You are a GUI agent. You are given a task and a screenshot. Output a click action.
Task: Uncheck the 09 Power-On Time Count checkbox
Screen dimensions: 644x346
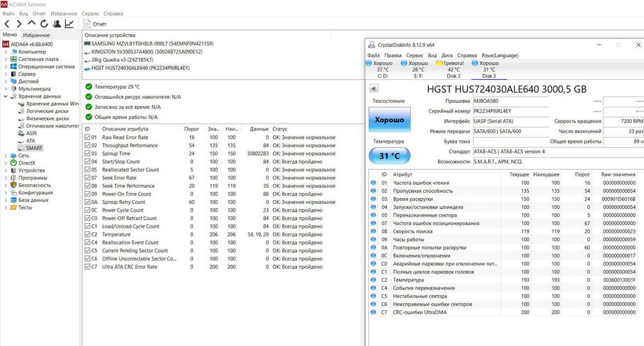[88, 194]
